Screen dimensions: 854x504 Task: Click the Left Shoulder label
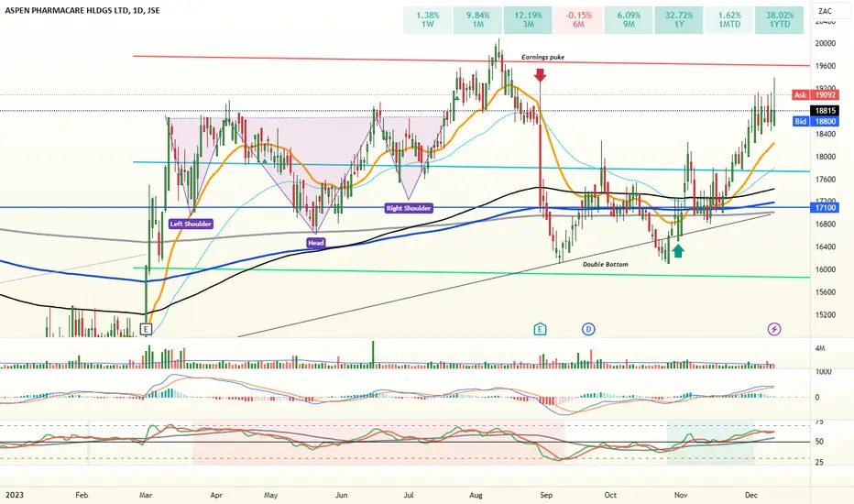pyautogui.click(x=190, y=224)
